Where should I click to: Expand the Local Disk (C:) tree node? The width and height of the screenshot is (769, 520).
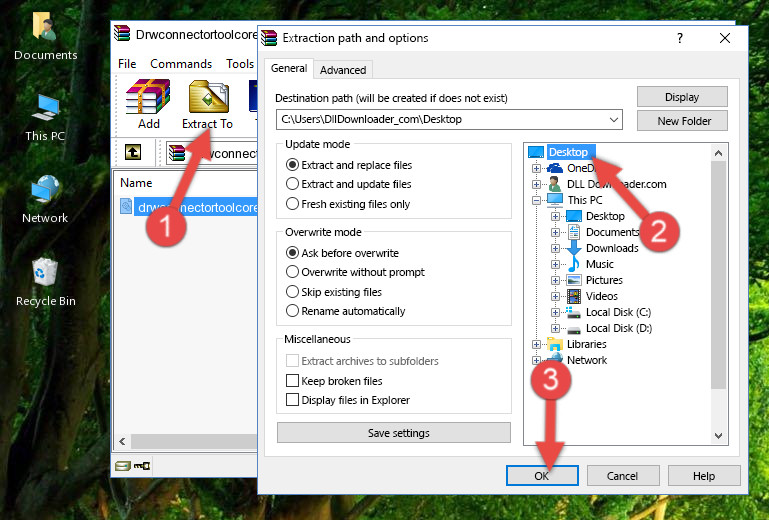click(555, 312)
